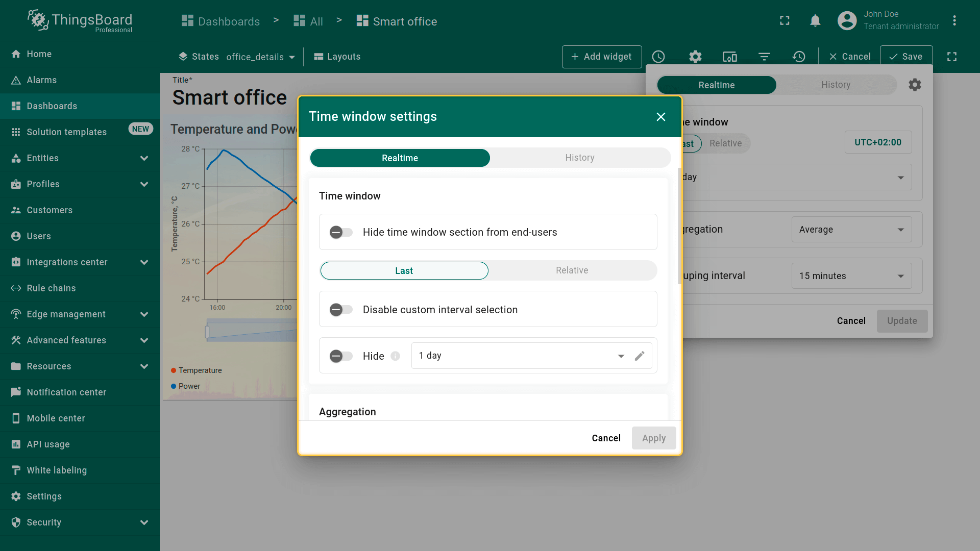This screenshot has height=551, width=980.
Task: Open notifications bell icon
Action: [x=815, y=21]
